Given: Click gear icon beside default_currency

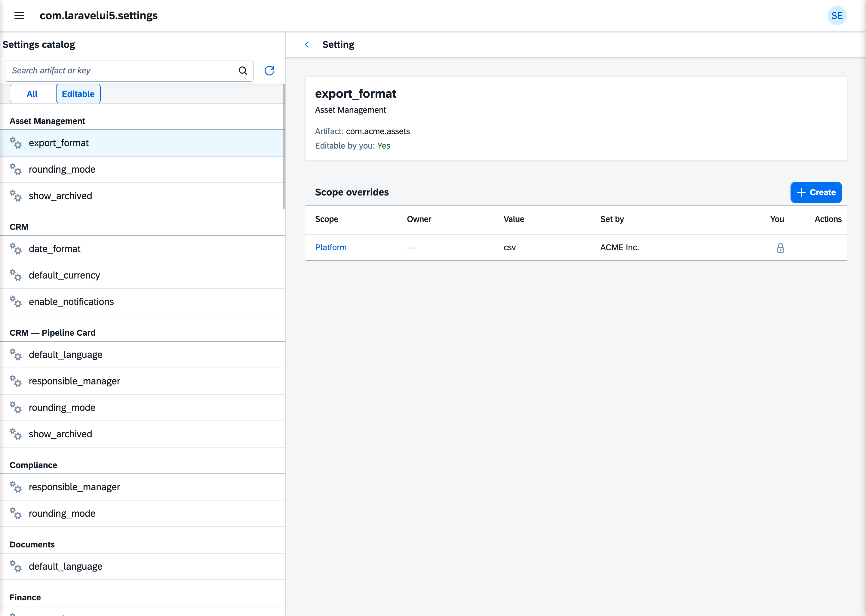Looking at the screenshot, I should pyautogui.click(x=16, y=276).
